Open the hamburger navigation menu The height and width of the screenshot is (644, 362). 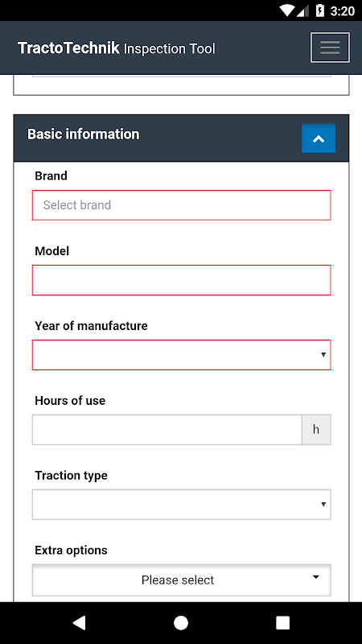[330, 47]
